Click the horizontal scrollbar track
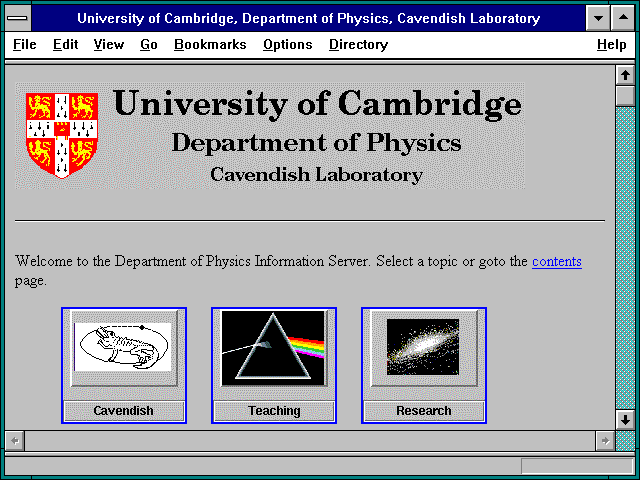640x480 pixels. point(310,441)
